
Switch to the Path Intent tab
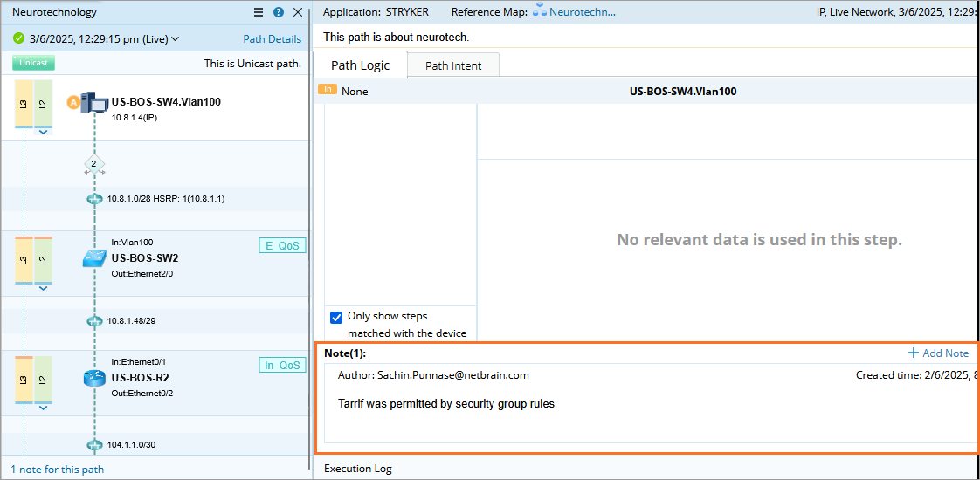pyautogui.click(x=453, y=65)
